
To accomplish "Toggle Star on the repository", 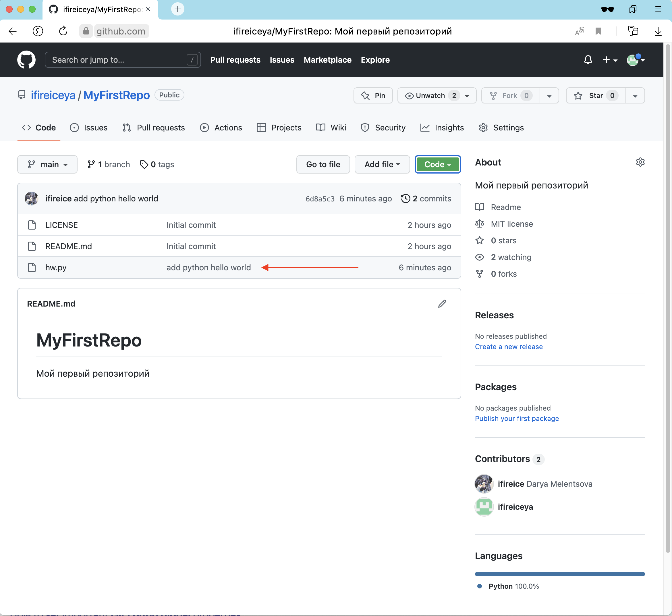I will point(596,96).
